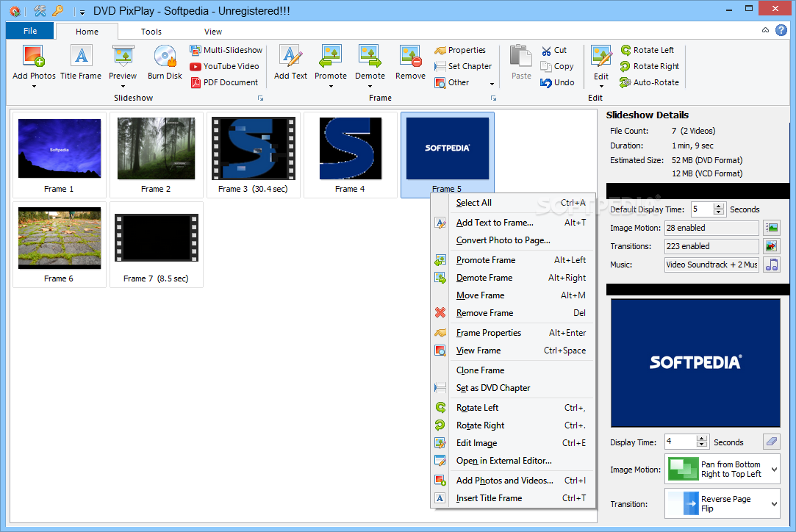
Task: Open the quick access toolbar dropdown
Action: [82, 12]
